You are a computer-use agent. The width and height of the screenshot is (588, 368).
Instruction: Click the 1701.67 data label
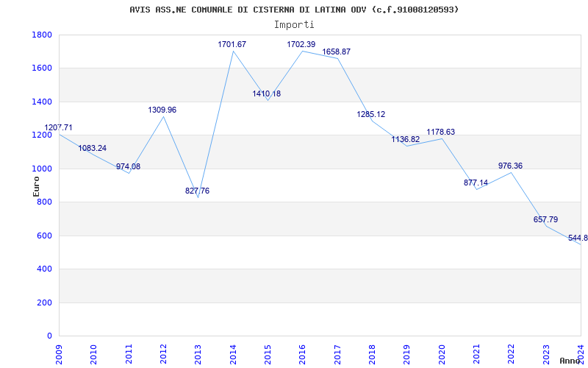[x=232, y=44]
